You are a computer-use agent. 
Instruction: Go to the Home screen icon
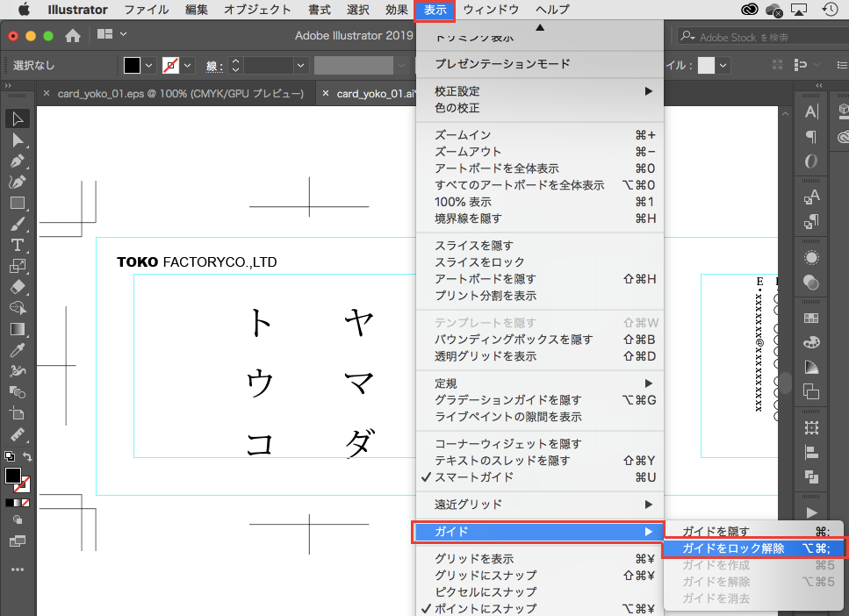pyautogui.click(x=74, y=36)
